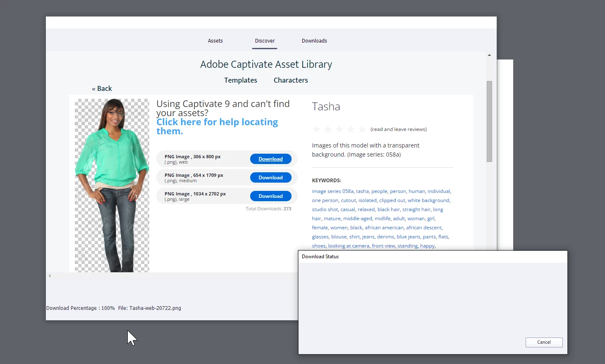Open the 'blue jeans' keyword link
The width and height of the screenshot is (605, 364).
pos(408,237)
